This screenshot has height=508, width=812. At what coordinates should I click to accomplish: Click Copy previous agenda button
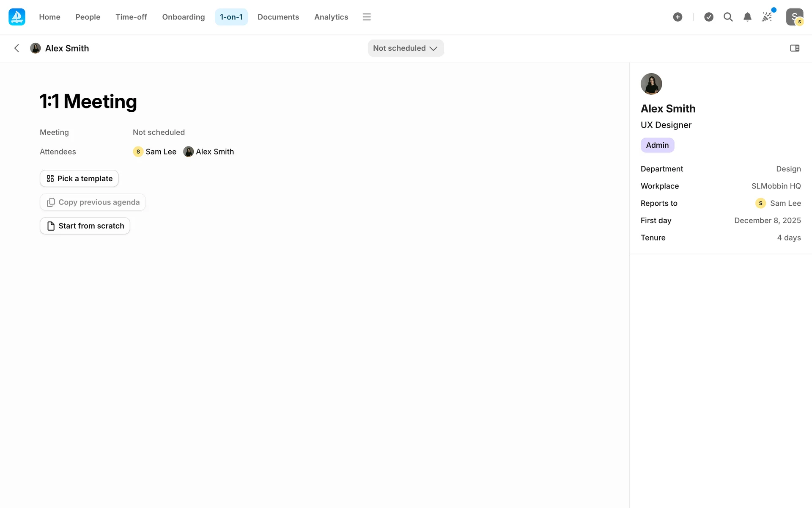93,202
